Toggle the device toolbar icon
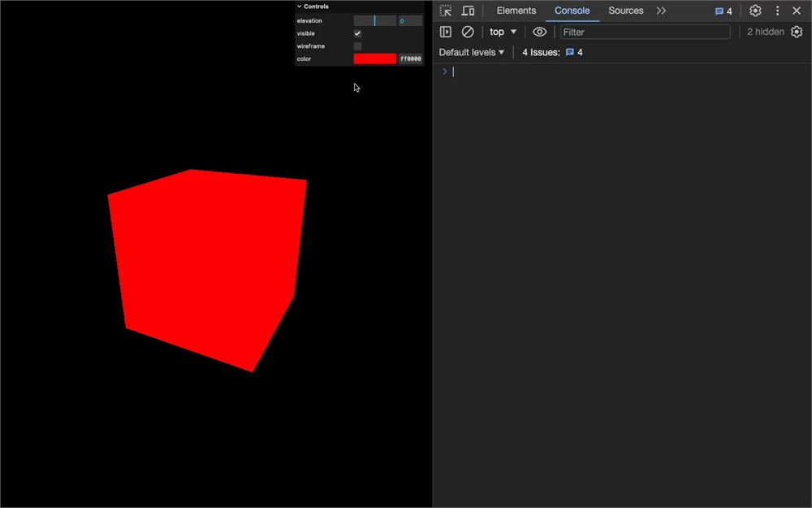The image size is (812, 508). [469, 11]
